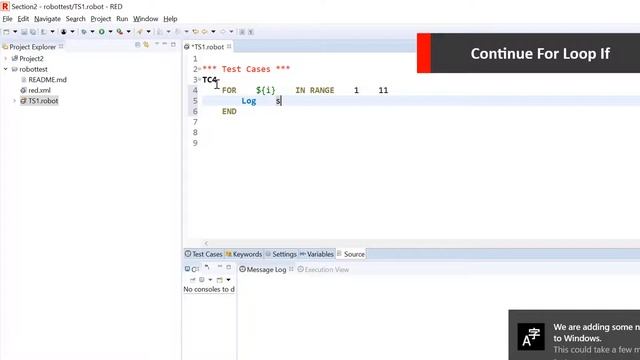Open the Run configurations dropdown arrow

(111, 31)
